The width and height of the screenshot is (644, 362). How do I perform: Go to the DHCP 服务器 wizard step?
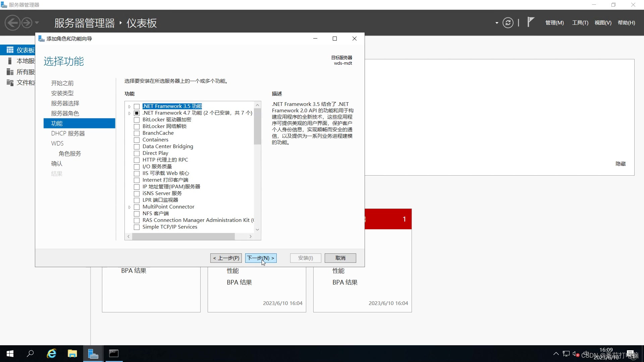click(x=68, y=133)
